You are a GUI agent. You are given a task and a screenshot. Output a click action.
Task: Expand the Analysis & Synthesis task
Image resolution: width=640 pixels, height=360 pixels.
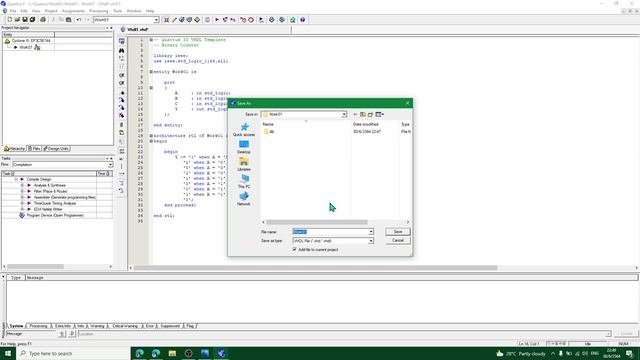22,185
